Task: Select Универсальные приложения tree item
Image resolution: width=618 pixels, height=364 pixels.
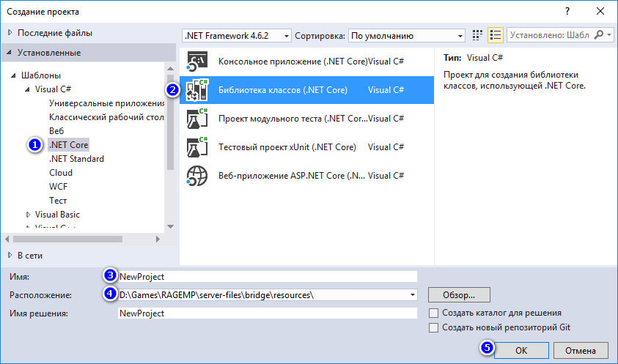Action: (x=106, y=103)
